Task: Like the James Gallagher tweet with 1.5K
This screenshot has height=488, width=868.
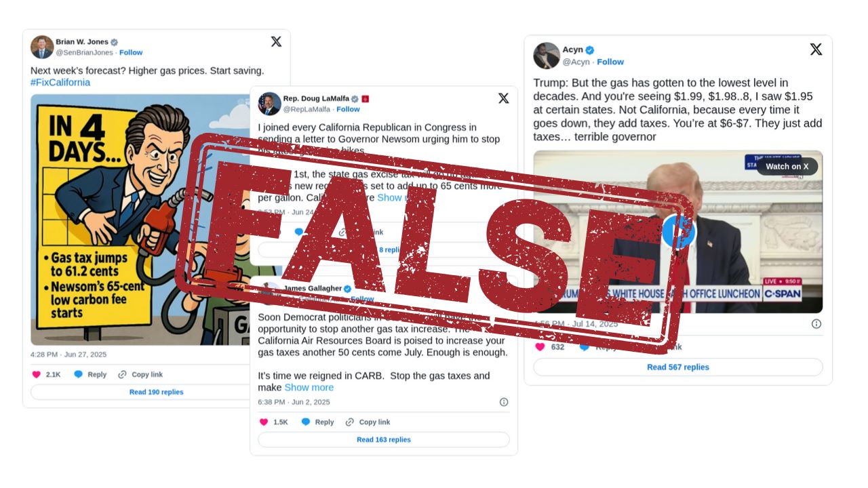Action: pyautogui.click(x=264, y=422)
